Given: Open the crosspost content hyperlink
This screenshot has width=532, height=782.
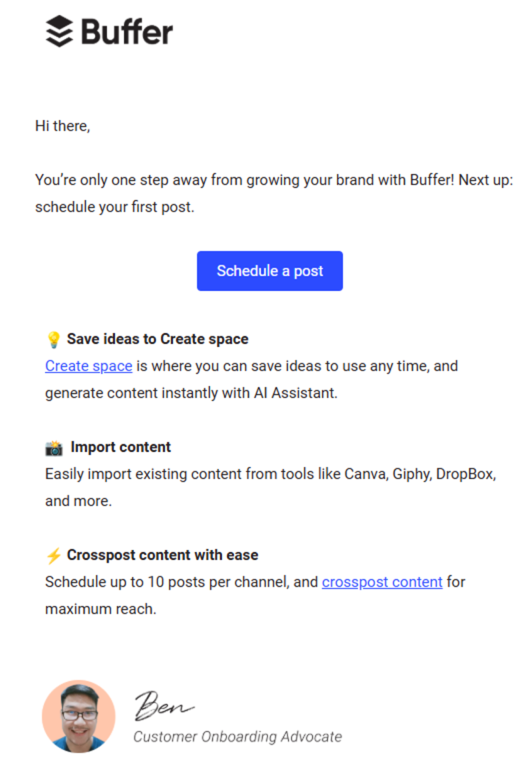Looking at the screenshot, I should tap(382, 582).
